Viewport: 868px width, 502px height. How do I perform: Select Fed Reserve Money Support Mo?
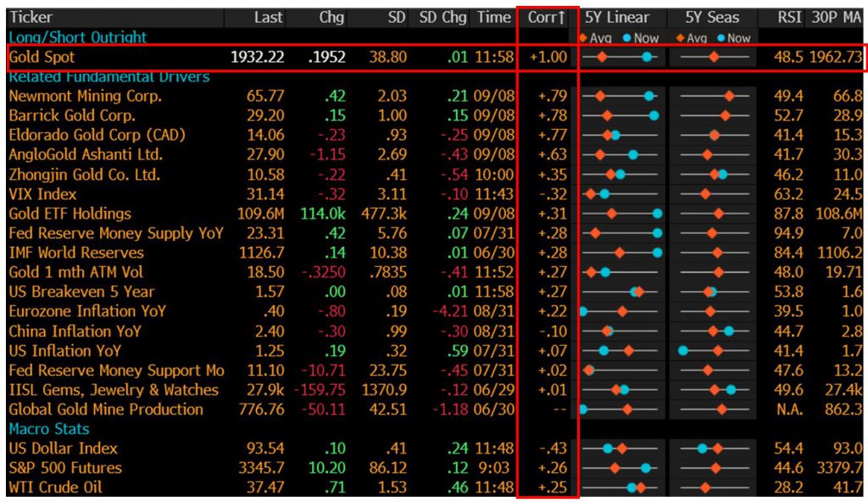(x=116, y=370)
